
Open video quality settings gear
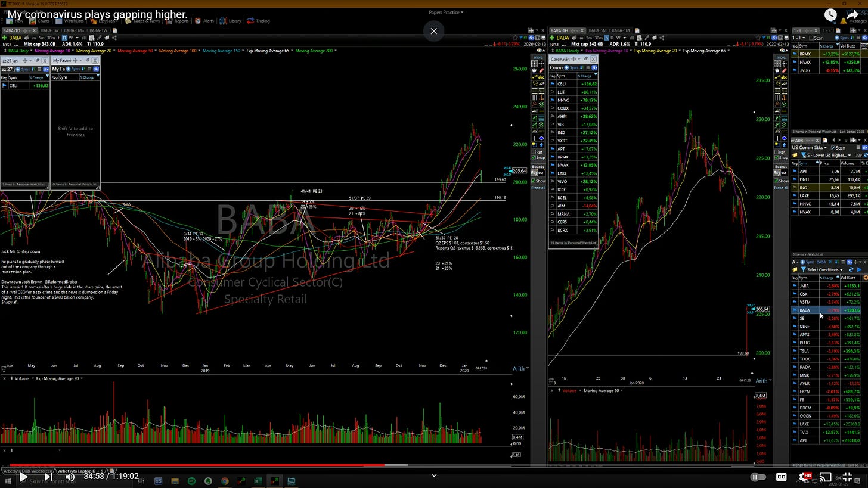(804, 477)
